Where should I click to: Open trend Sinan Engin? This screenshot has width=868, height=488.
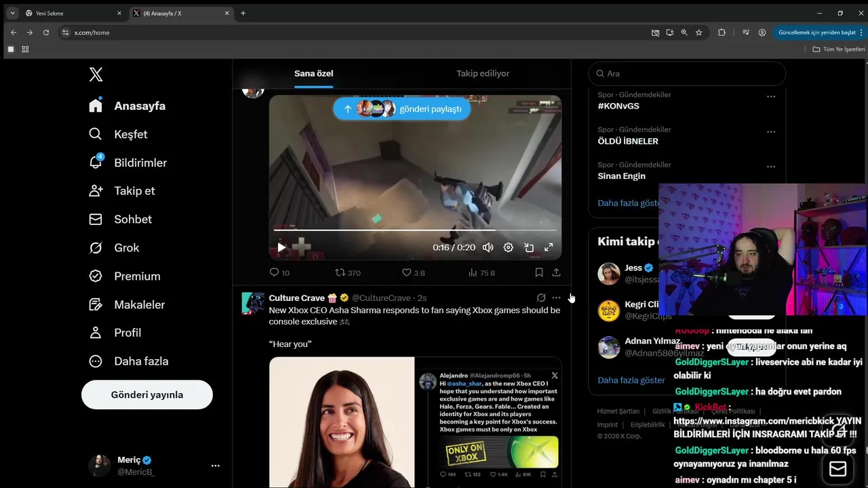point(621,176)
